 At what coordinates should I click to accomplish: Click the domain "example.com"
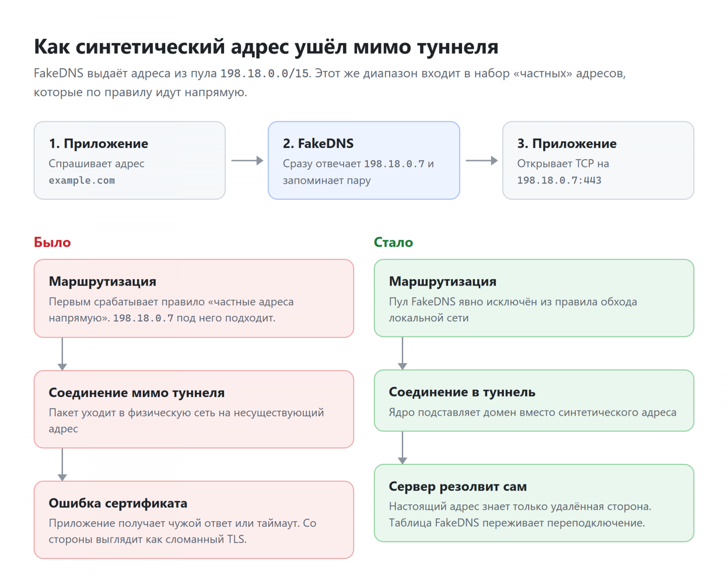pyautogui.click(x=82, y=181)
